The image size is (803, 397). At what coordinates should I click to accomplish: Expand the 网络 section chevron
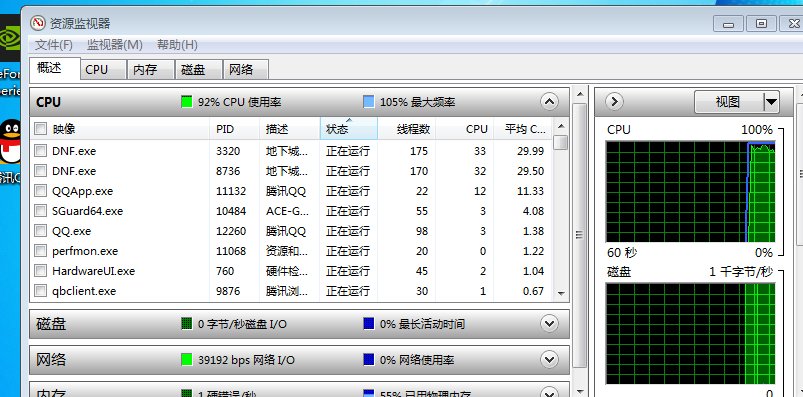549,360
